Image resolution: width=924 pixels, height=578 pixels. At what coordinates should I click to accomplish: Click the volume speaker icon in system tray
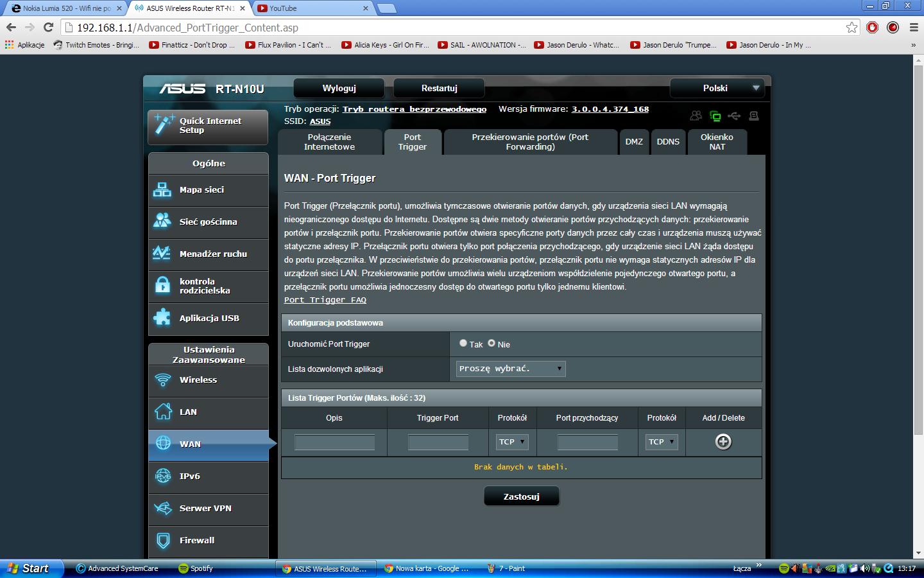tap(865, 568)
